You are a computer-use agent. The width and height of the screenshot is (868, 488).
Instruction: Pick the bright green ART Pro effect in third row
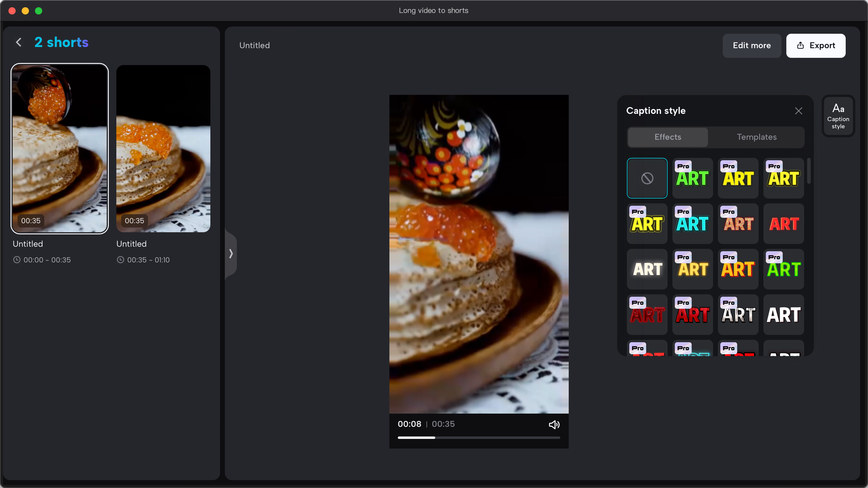pos(783,269)
